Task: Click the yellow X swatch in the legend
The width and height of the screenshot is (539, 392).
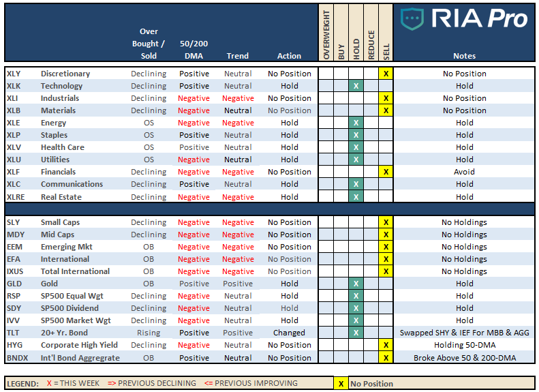Action: [340, 384]
